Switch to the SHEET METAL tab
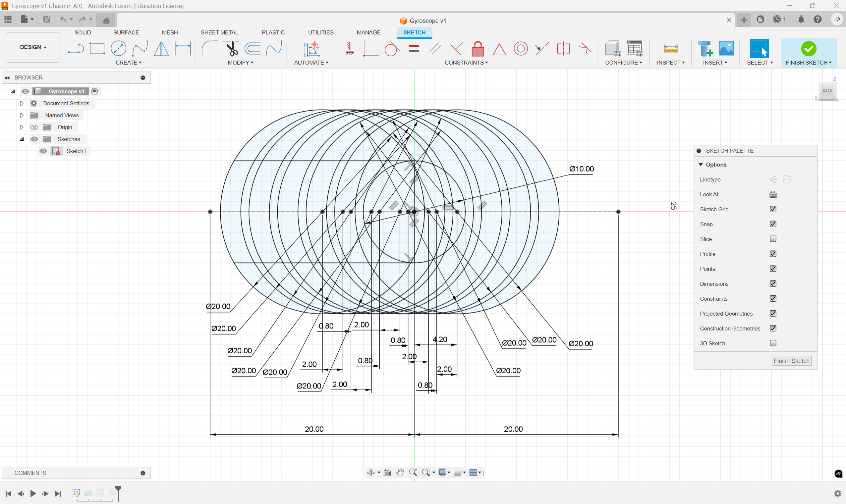 (219, 32)
